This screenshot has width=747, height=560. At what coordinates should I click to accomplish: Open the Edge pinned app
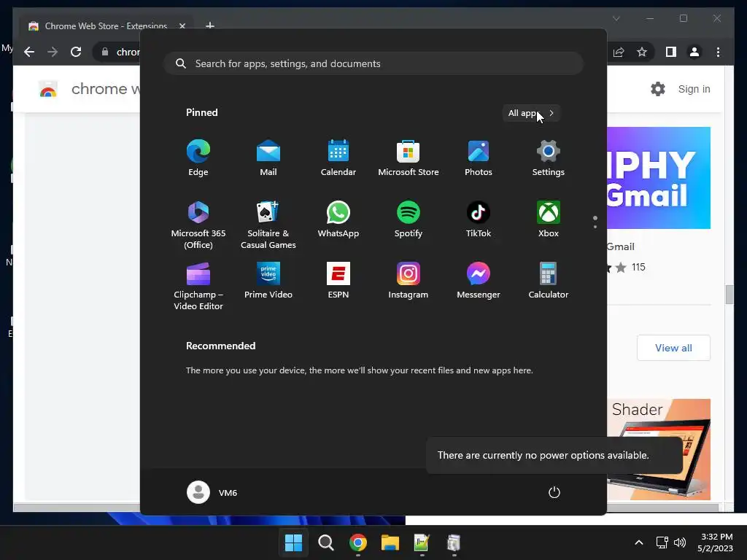[198, 157]
